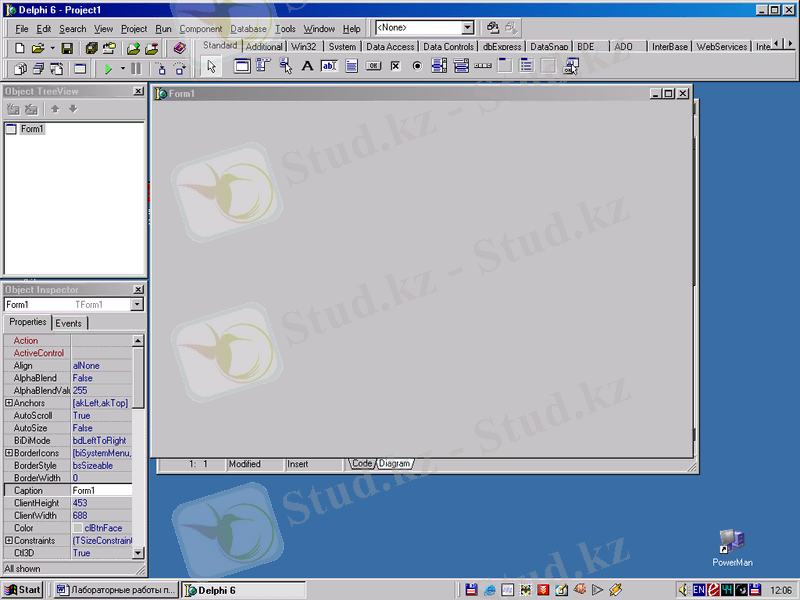Select the CheckBox component in palette
This screenshot has width=800, height=600.
tap(395, 67)
